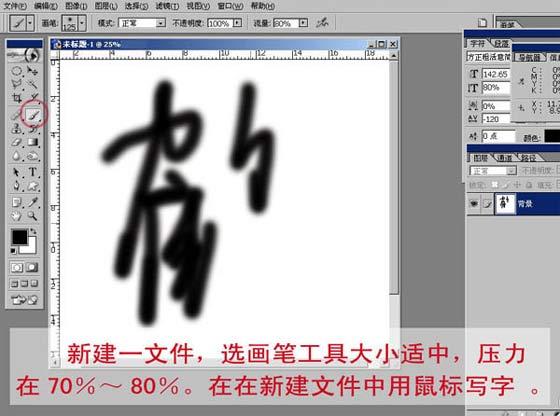Viewport: 560px width, 416px height.
Task: Open the 不透明度 opacity slider arrow
Action: [x=237, y=23]
